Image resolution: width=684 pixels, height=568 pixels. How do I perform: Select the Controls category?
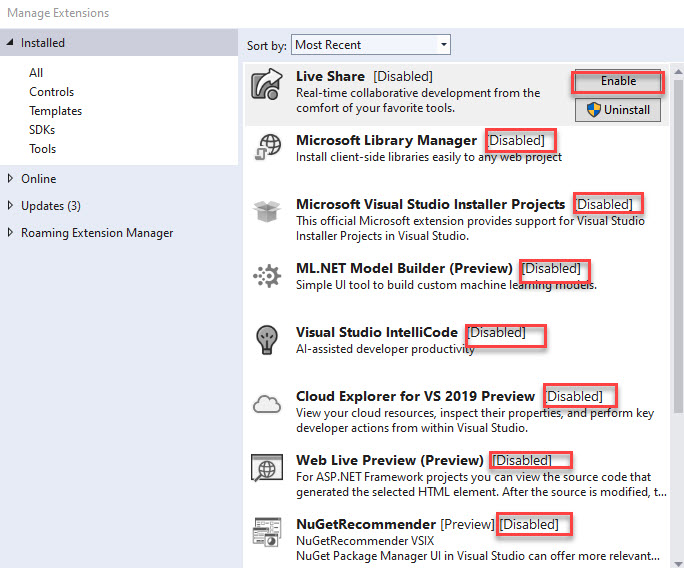point(51,92)
